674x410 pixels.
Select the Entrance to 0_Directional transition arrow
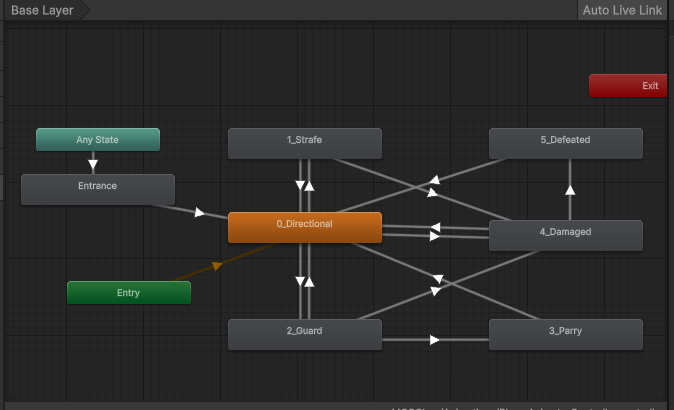pyautogui.click(x=200, y=212)
